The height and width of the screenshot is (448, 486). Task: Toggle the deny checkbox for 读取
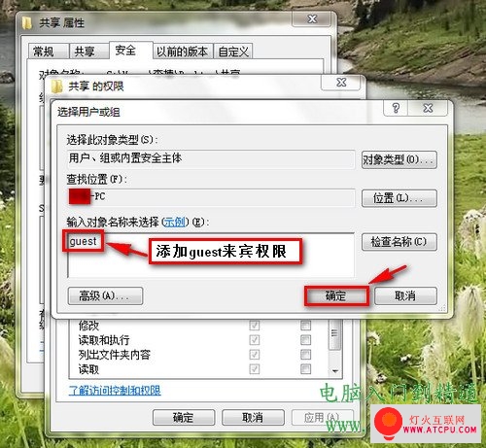pos(305,368)
